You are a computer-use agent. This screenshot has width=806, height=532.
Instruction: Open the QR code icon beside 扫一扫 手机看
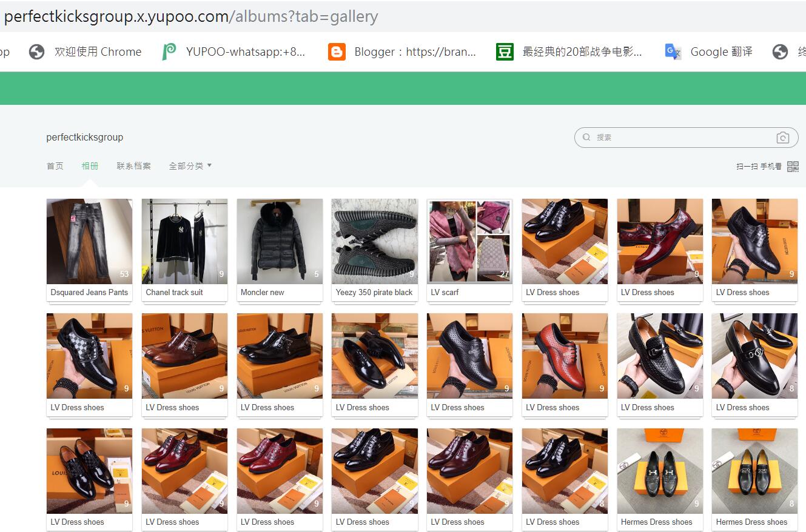click(793, 165)
